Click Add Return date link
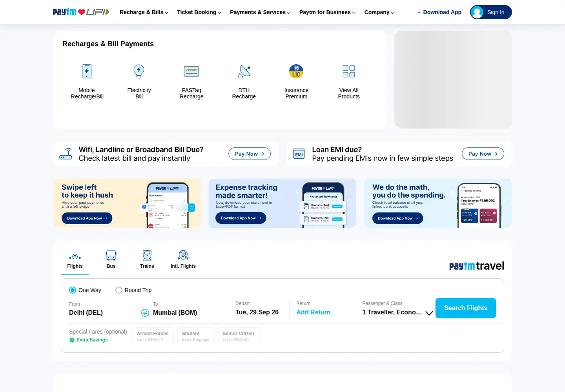565x392 pixels. pyautogui.click(x=313, y=312)
